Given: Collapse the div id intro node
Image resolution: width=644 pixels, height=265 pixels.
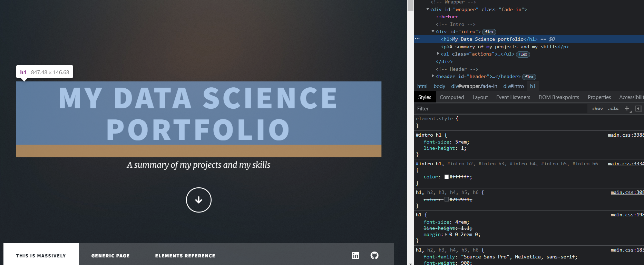Looking at the screenshot, I should click(433, 31).
